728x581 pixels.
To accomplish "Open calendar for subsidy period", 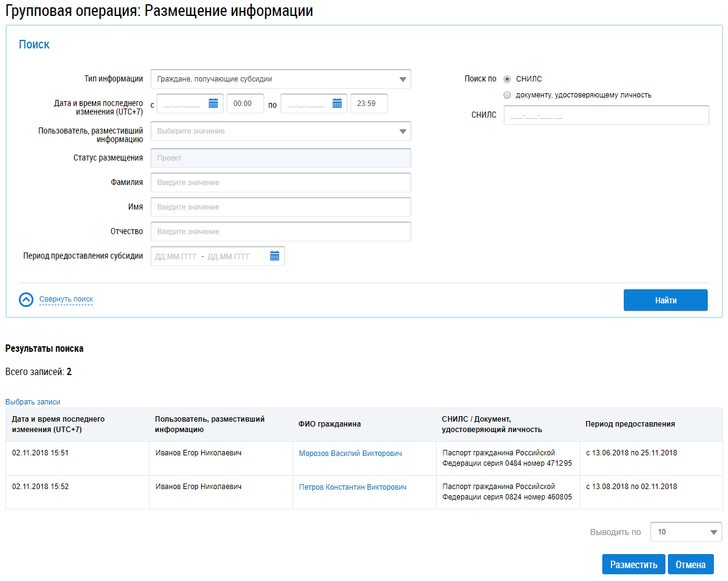I will 275,256.
